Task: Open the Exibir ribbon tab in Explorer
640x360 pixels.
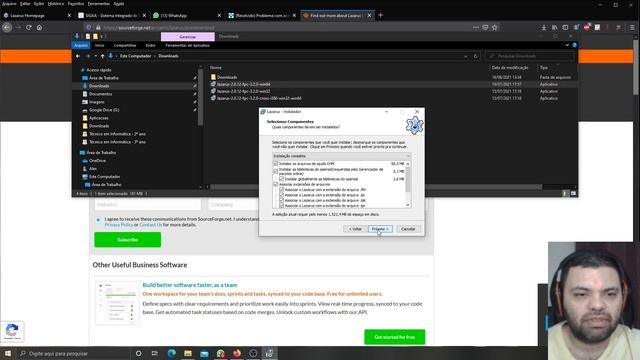Action: click(x=151, y=45)
